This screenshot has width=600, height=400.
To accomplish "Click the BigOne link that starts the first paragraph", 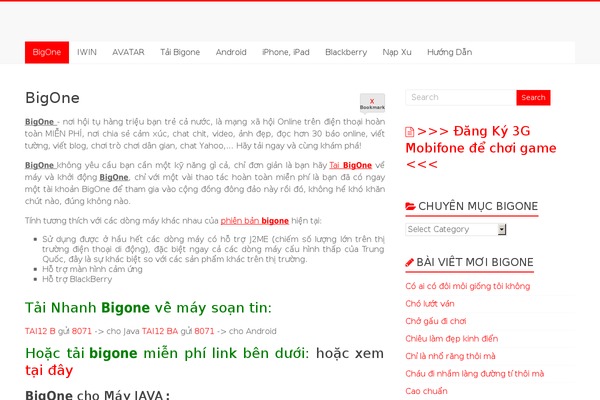I will 40,122.
